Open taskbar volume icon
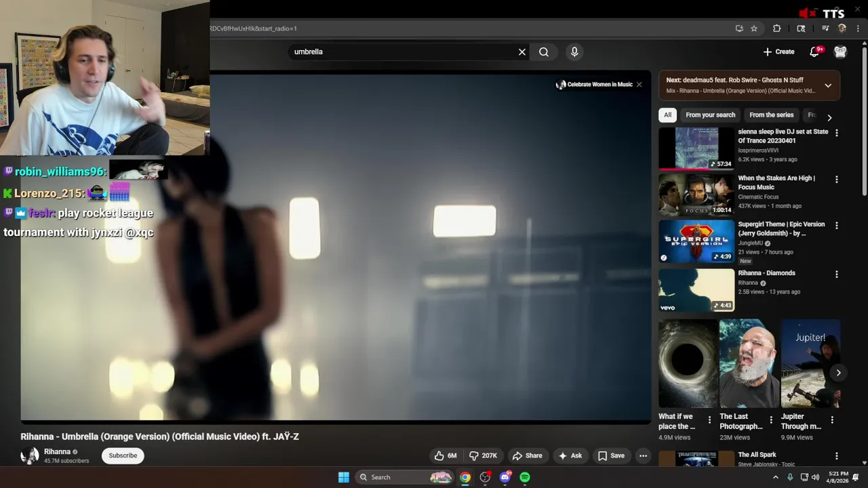Viewport: 868px width, 488px height. pos(815,477)
